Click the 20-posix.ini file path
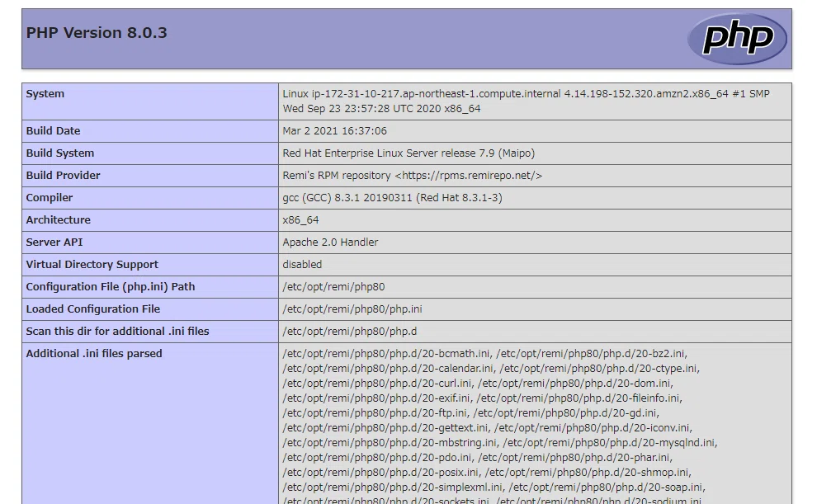 pos(380,472)
